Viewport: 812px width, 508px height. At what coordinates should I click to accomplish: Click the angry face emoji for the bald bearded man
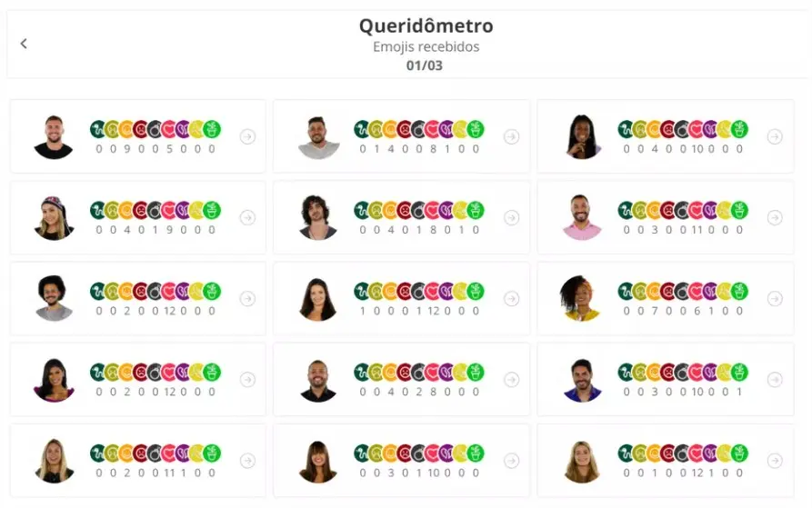[404, 373]
